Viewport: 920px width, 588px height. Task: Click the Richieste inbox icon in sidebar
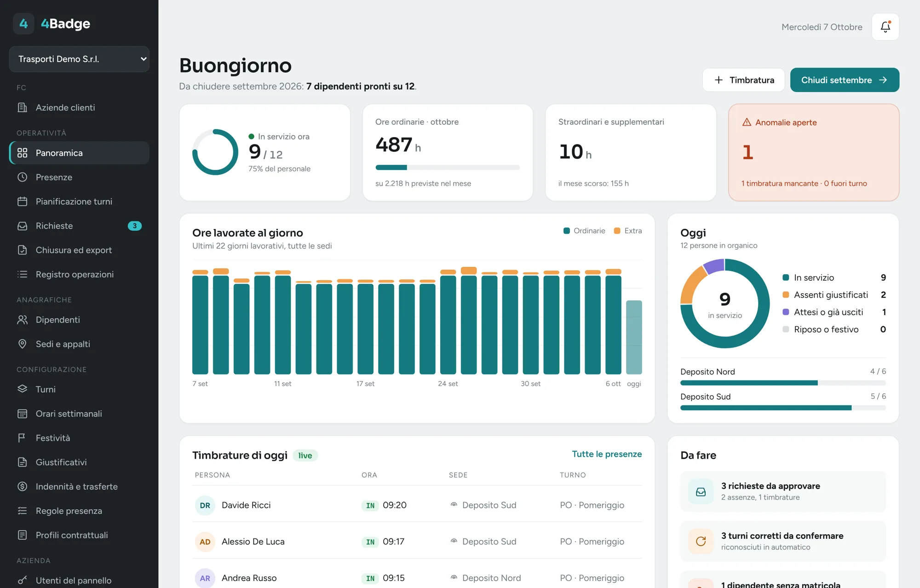click(22, 226)
